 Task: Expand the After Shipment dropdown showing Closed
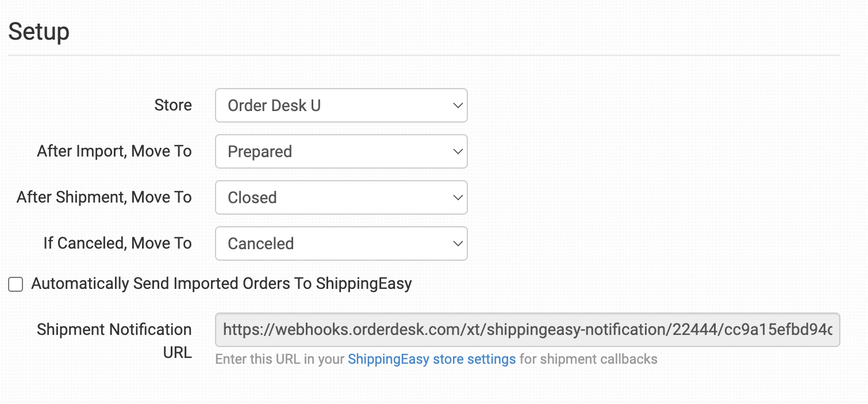click(x=333, y=197)
